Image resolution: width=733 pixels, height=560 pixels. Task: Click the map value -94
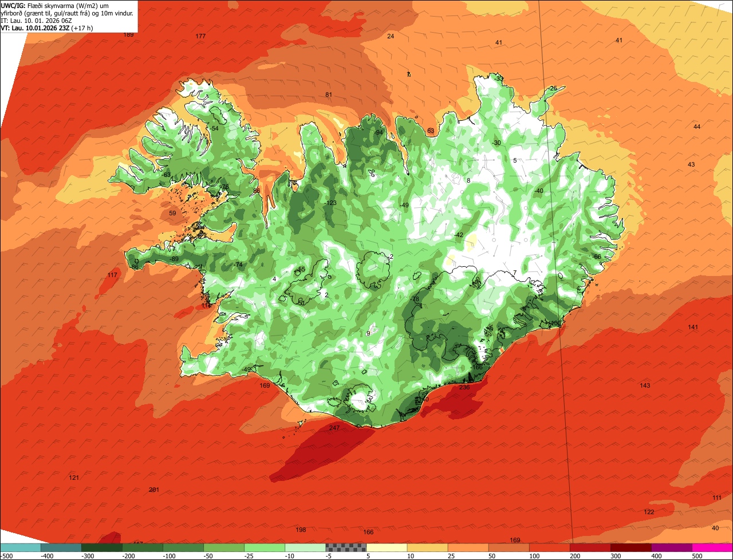click(x=378, y=132)
